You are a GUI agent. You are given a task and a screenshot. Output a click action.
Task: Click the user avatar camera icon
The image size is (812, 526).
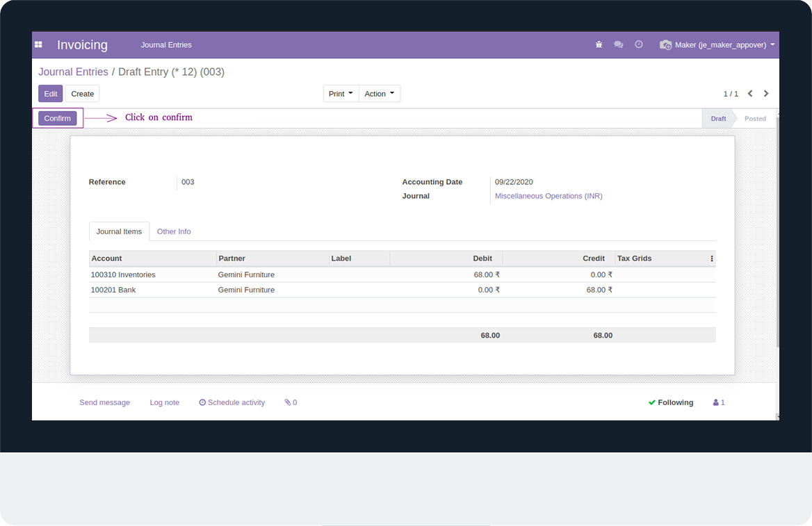point(665,45)
